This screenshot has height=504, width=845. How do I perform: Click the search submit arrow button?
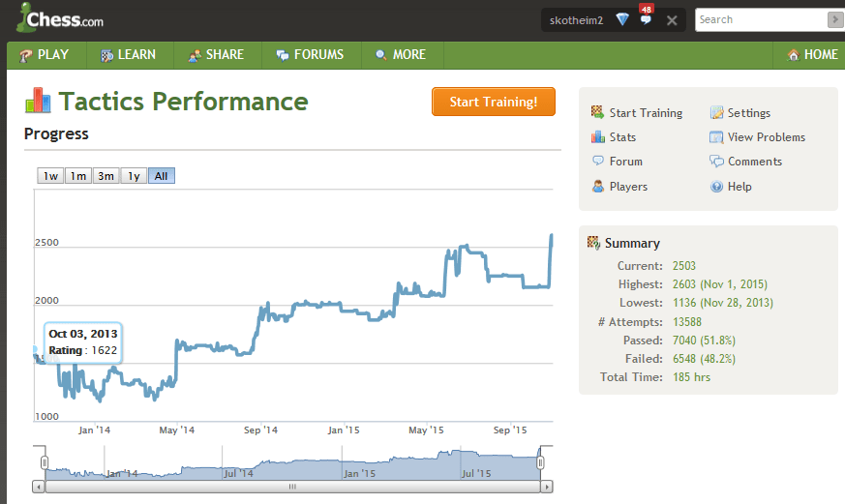[834, 20]
